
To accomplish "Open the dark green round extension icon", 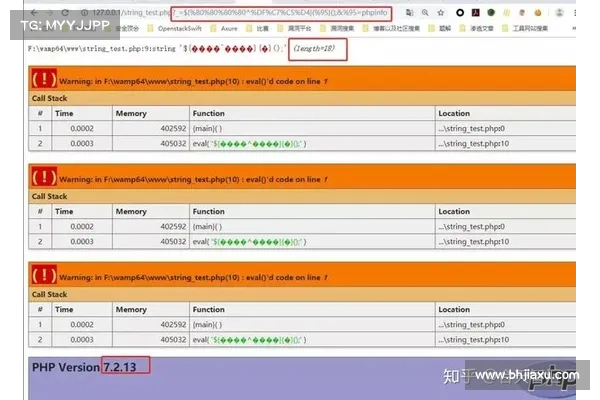I will click(x=491, y=13).
